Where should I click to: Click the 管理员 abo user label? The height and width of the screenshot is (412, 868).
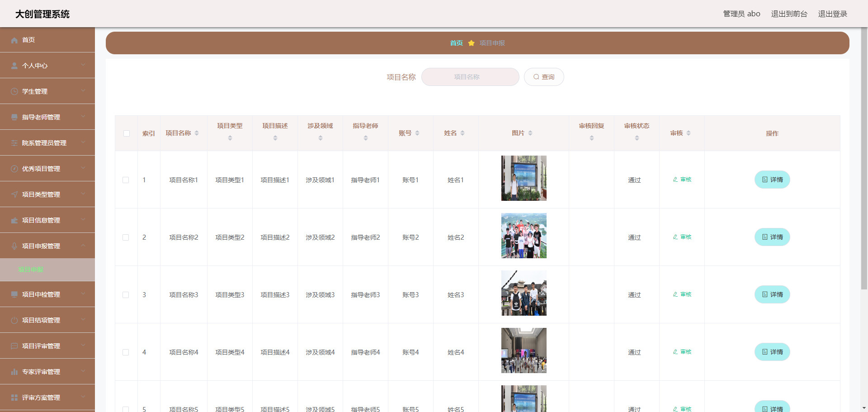741,14
